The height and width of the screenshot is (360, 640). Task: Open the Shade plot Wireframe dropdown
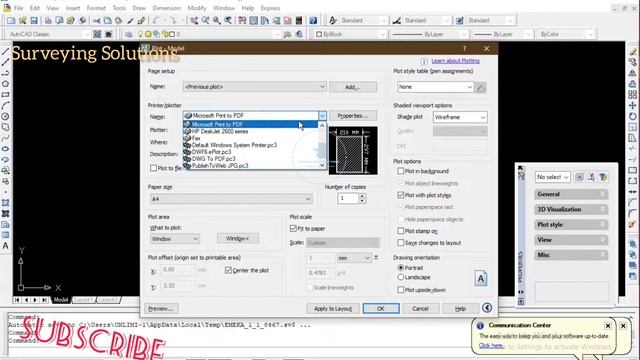click(460, 117)
